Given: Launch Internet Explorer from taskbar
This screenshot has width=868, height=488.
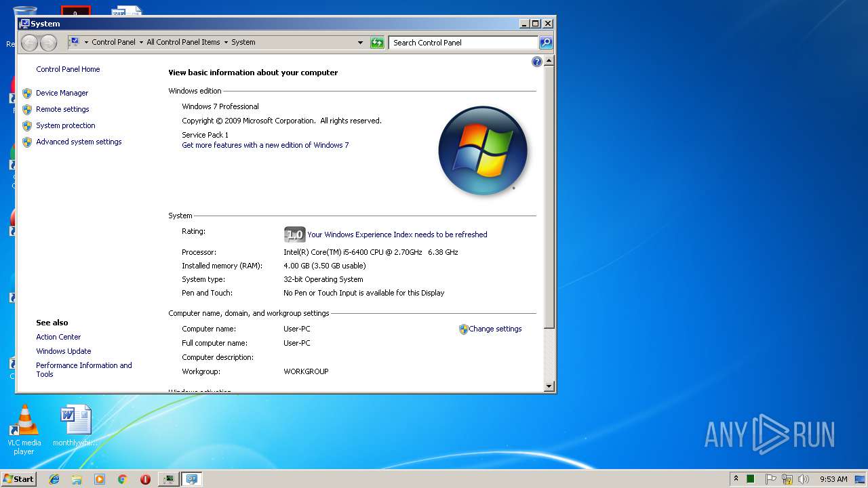Looking at the screenshot, I should pos(54,479).
